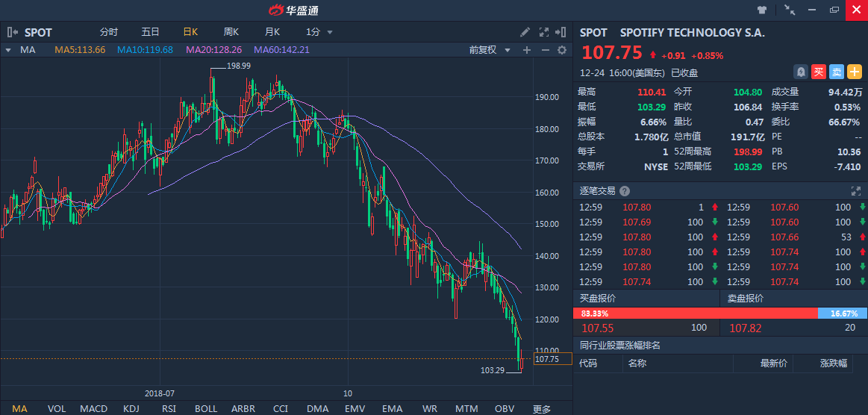Click the MA20:128.26 legend label
868x415 pixels.
click(213, 50)
